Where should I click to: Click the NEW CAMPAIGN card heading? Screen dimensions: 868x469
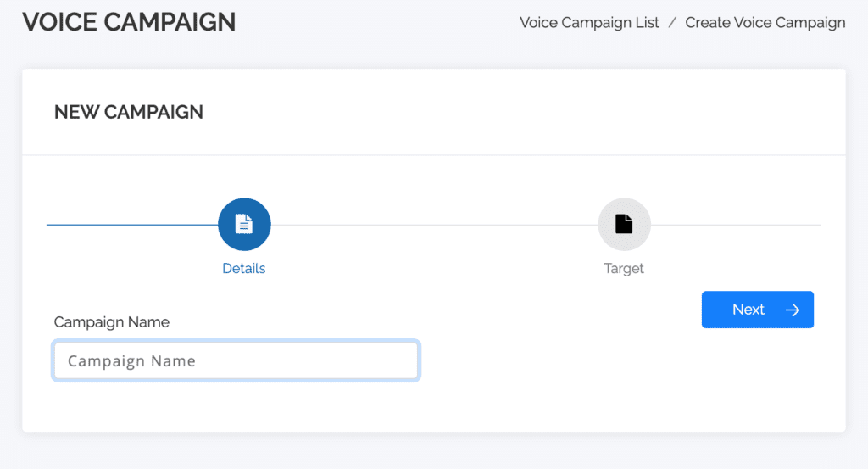click(129, 112)
